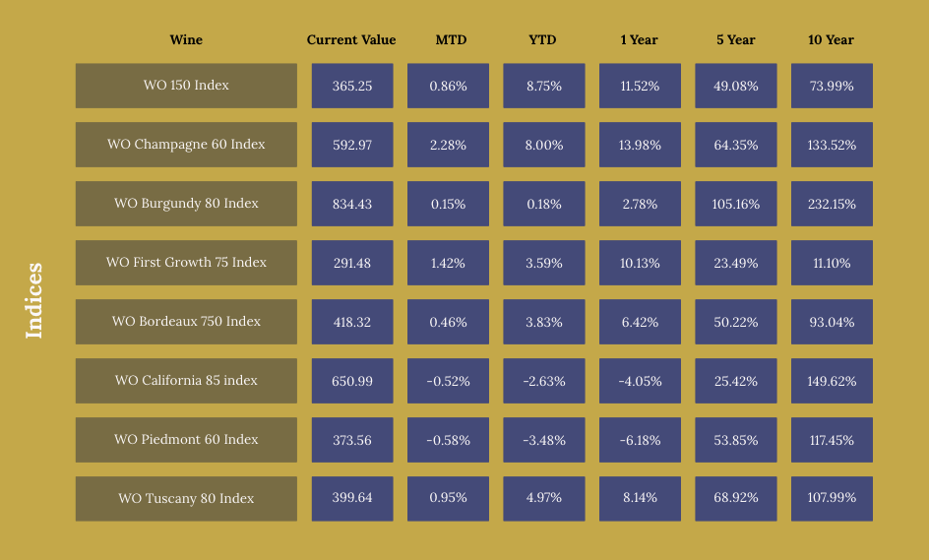Choose the WO Piedmont 60 Index label
The width and height of the screenshot is (929, 560).
(186, 440)
